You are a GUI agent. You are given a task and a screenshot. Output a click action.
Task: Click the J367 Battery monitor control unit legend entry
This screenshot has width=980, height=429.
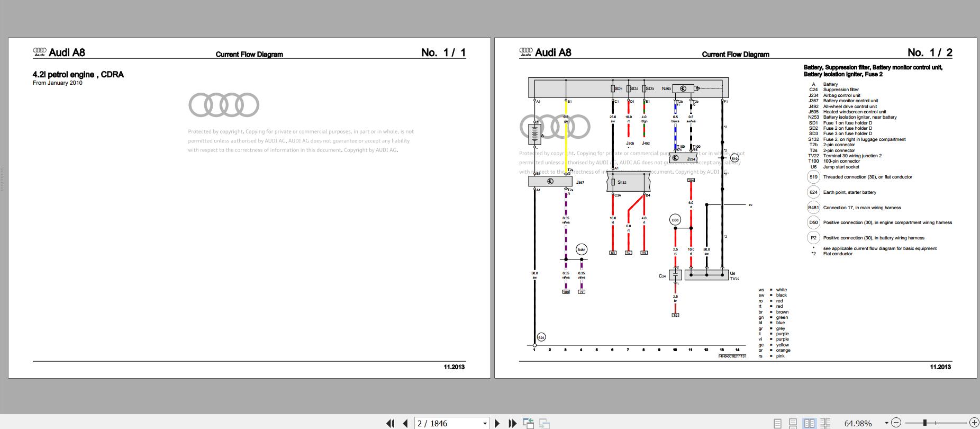click(842, 101)
